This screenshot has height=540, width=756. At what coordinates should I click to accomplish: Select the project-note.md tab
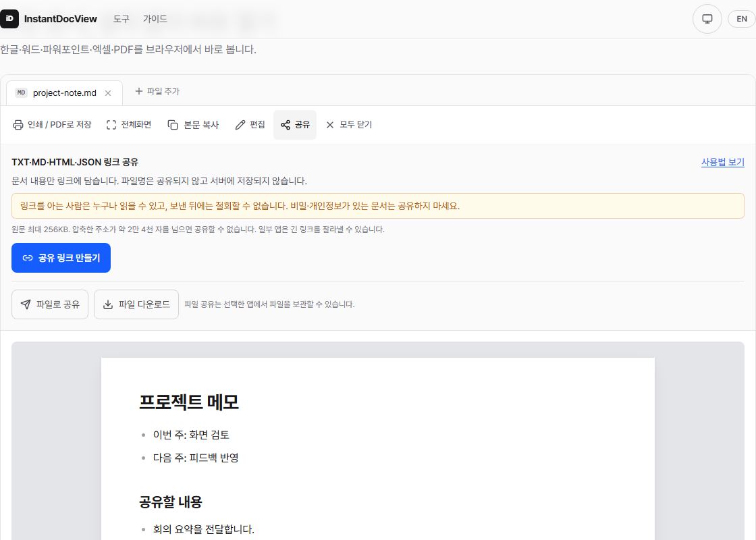pyautogui.click(x=64, y=93)
